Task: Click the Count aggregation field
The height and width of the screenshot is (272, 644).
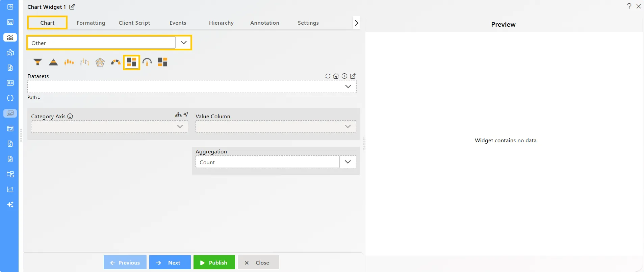Action: [267, 162]
